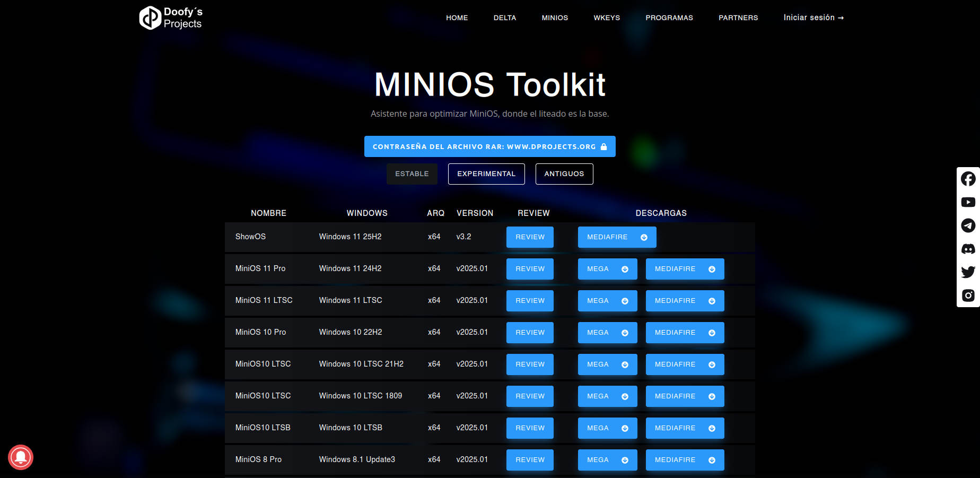The height and width of the screenshot is (478, 980).
Task: Open the WKeys menu item
Action: 607,18
